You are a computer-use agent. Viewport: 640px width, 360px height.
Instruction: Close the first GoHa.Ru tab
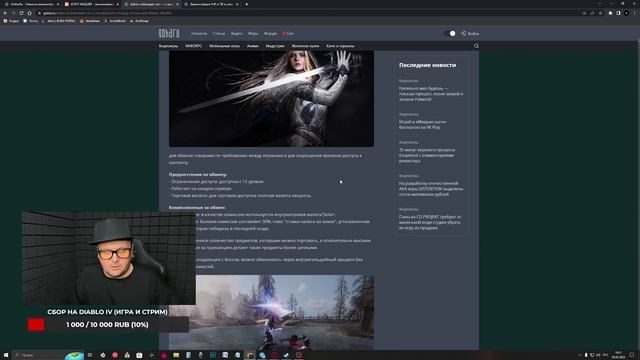point(58,4)
